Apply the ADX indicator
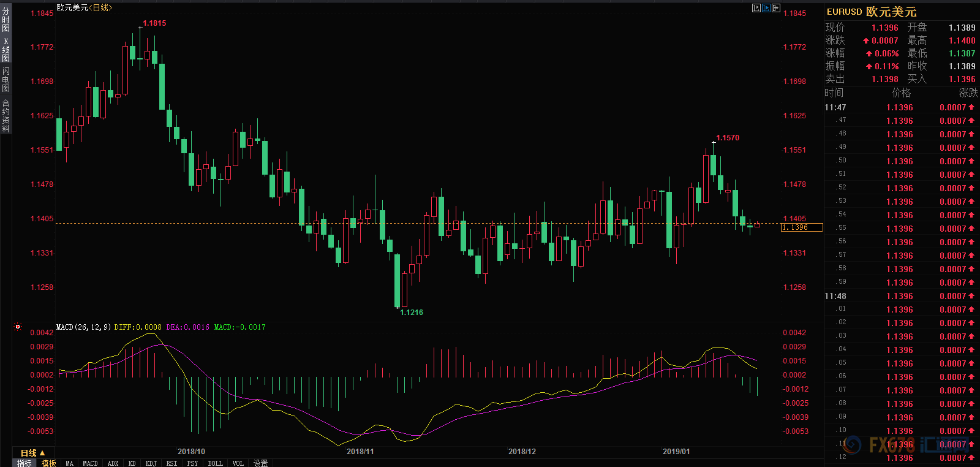 (113, 463)
